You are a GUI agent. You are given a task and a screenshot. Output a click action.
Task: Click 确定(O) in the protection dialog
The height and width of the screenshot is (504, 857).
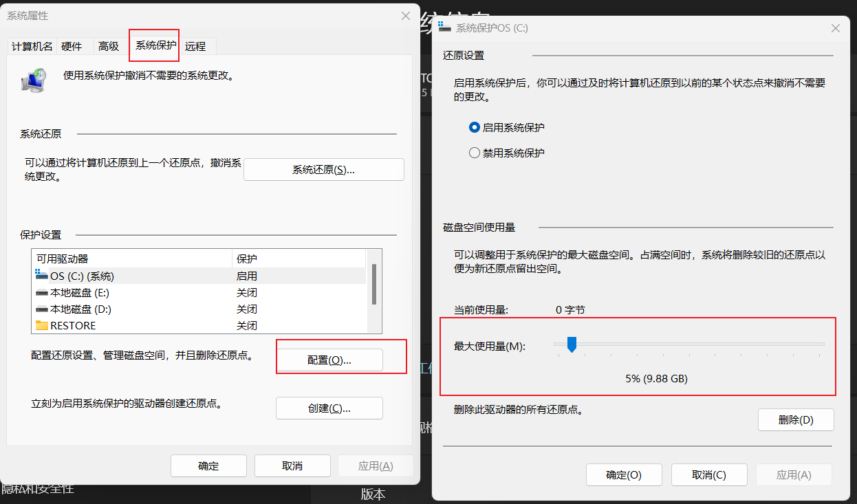[x=624, y=474]
